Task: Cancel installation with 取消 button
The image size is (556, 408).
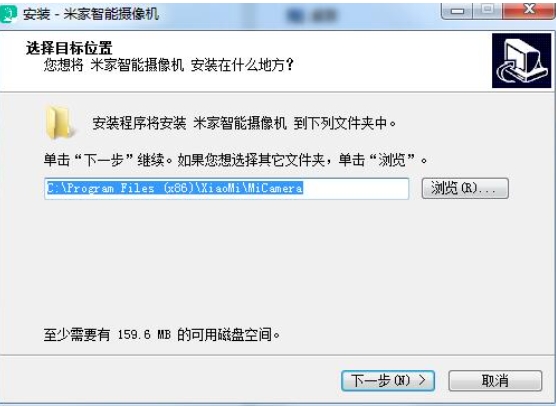Action: tap(495, 381)
